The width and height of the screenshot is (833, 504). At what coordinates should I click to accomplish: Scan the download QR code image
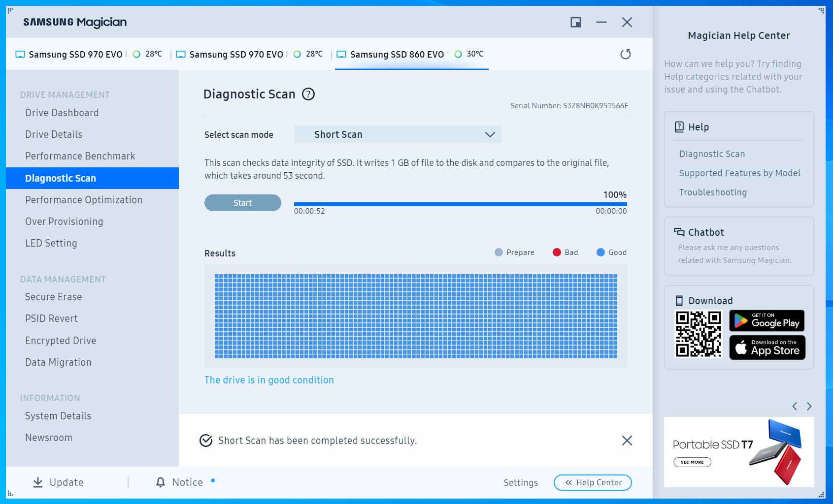coord(698,334)
